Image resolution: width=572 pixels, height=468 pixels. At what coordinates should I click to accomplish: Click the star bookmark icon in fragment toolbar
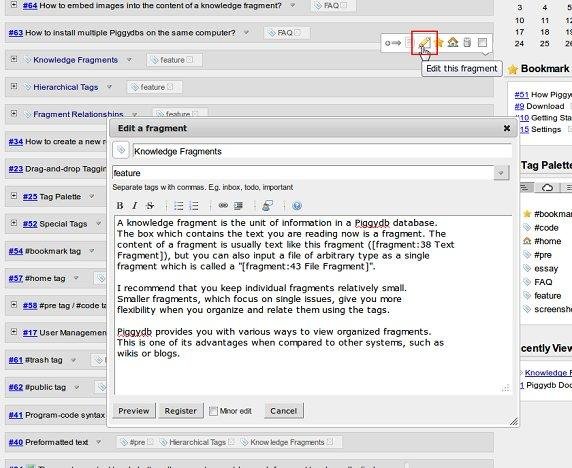pos(440,43)
